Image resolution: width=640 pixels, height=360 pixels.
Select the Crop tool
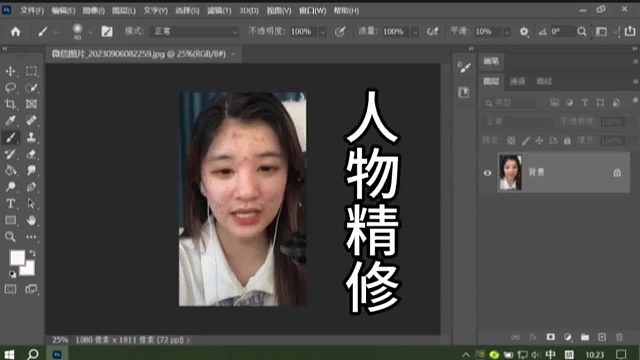[x=10, y=104]
